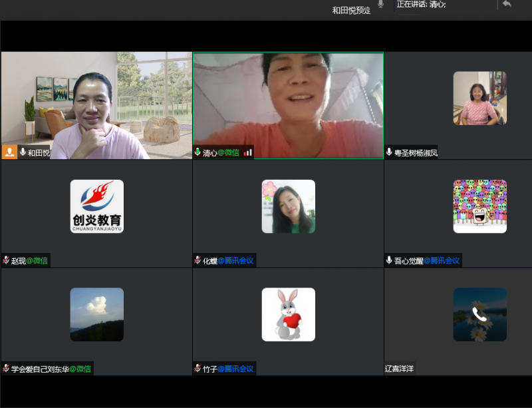Select the 创炎教育 logo avatar tile
The image size is (532, 408).
[96, 206]
